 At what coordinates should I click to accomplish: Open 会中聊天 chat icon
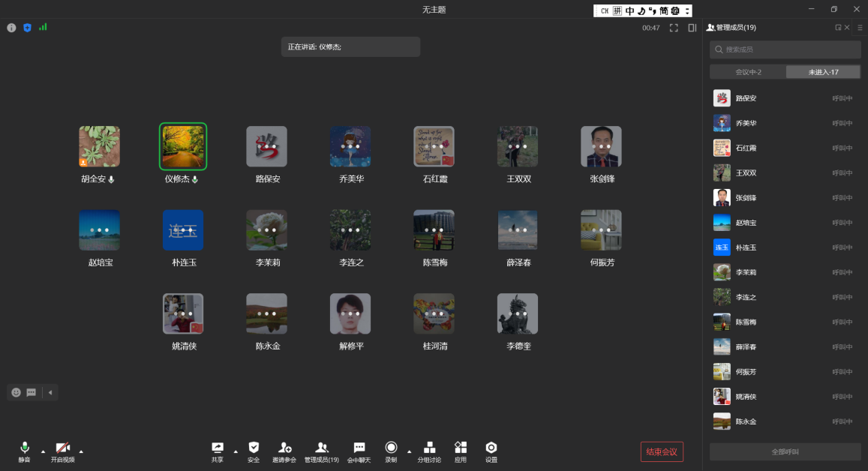click(x=359, y=448)
